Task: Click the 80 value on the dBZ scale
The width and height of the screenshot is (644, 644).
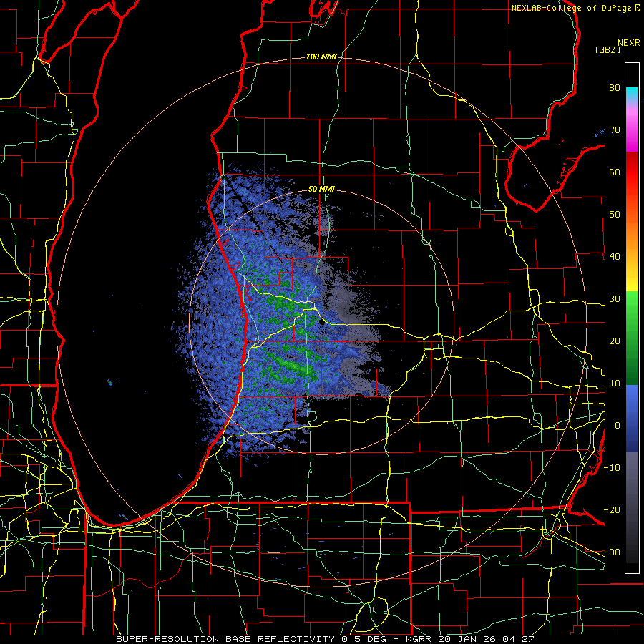Action: point(615,88)
